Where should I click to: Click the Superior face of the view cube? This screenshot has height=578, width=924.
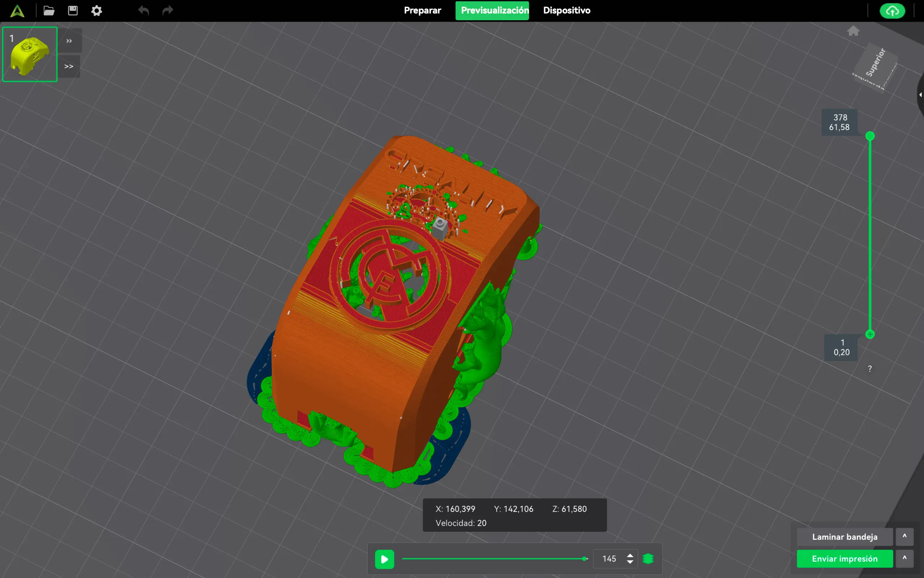875,63
